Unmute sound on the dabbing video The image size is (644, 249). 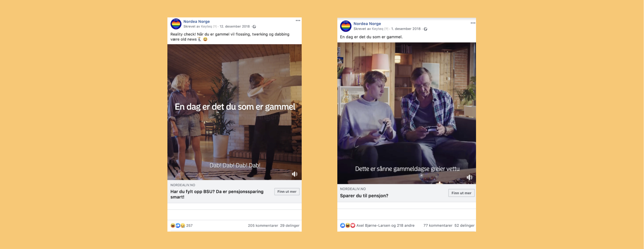[295, 174]
